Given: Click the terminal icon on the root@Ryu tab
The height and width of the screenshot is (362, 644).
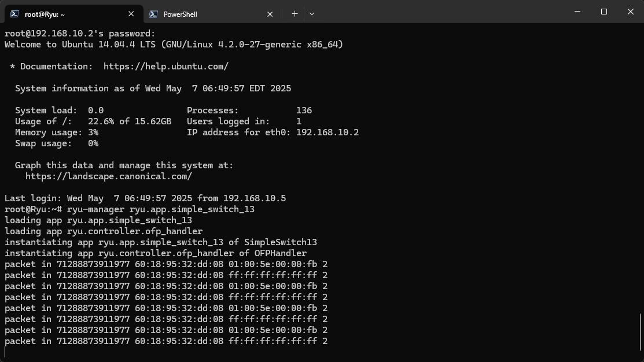Looking at the screenshot, I should tap(14, 14).
